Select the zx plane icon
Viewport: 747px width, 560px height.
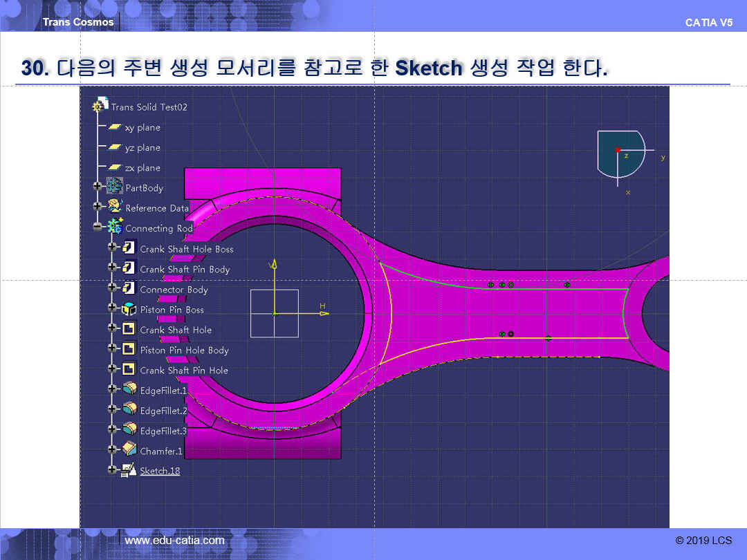point(115,168)
